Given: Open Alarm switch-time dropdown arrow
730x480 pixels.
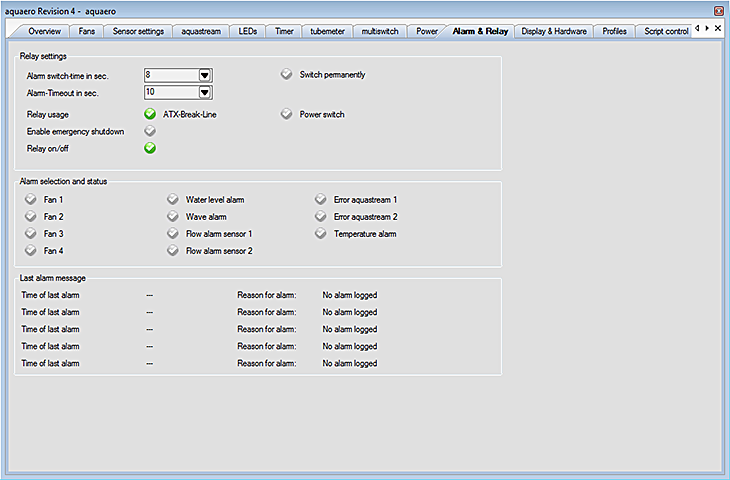Looking at the screenshot, I should click(x=205, y=75).
